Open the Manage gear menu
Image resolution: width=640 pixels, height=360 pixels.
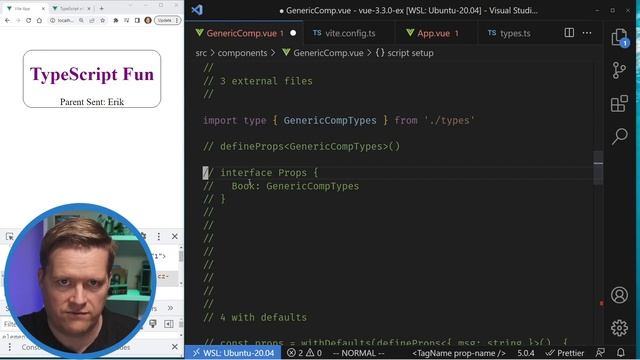coord(619,328)
